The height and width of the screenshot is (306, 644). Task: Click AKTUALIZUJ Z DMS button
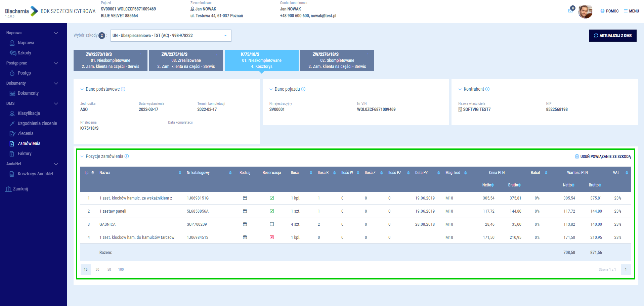(612, 36)
